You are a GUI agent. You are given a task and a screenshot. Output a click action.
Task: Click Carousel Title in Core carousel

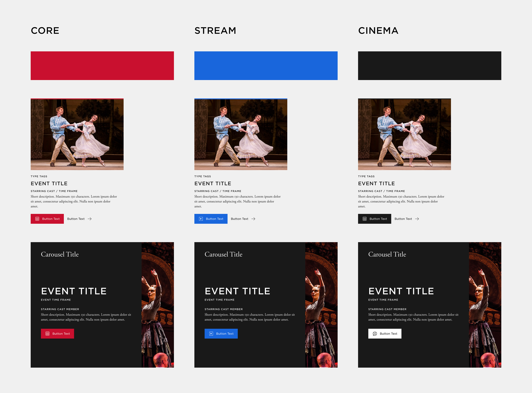60,254
